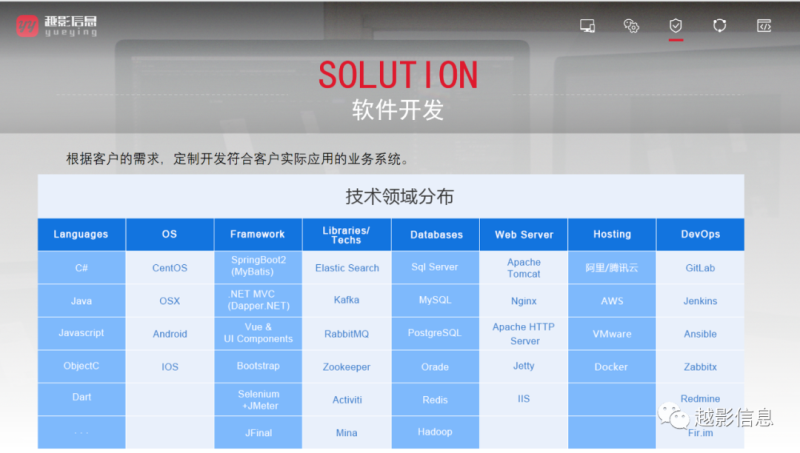The width and height of the screenshot is (800, 453).
Task: Select the PostgreSQL cell
Action: click(435, 333)
